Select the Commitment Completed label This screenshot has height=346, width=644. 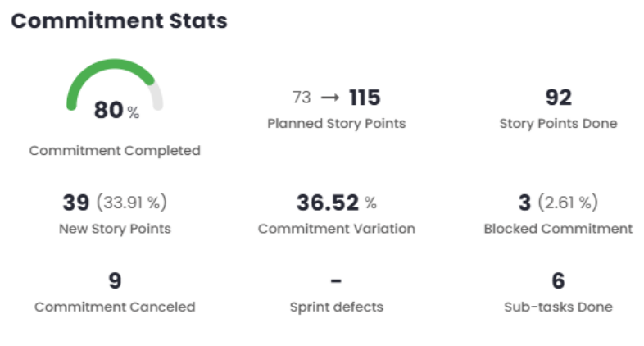(115, 151)
